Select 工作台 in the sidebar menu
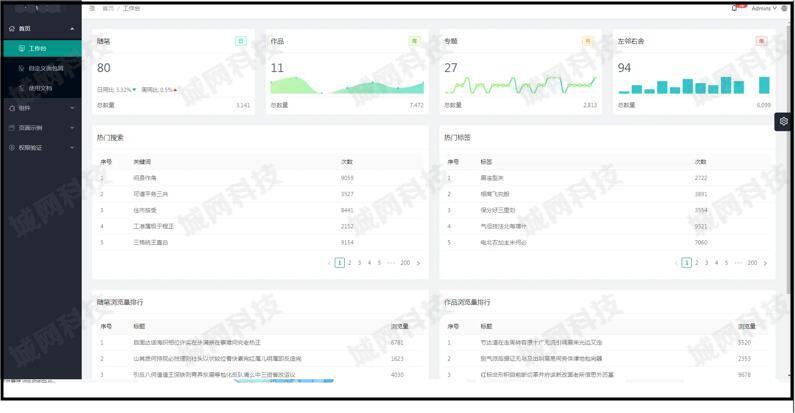The image size is (795, 413). [42, 49]
